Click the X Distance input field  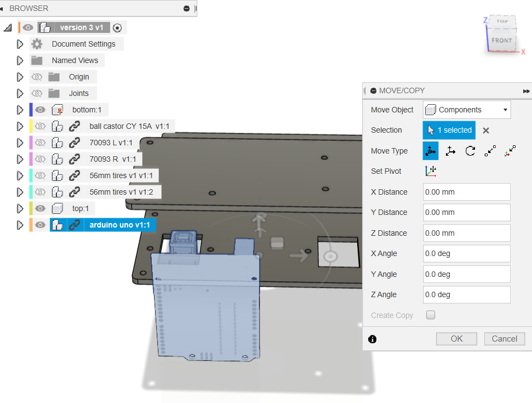click(x=466, y=191)
